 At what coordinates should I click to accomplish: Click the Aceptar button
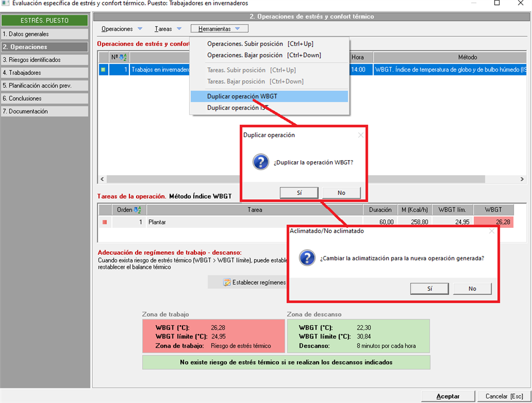tap(448, 396)
